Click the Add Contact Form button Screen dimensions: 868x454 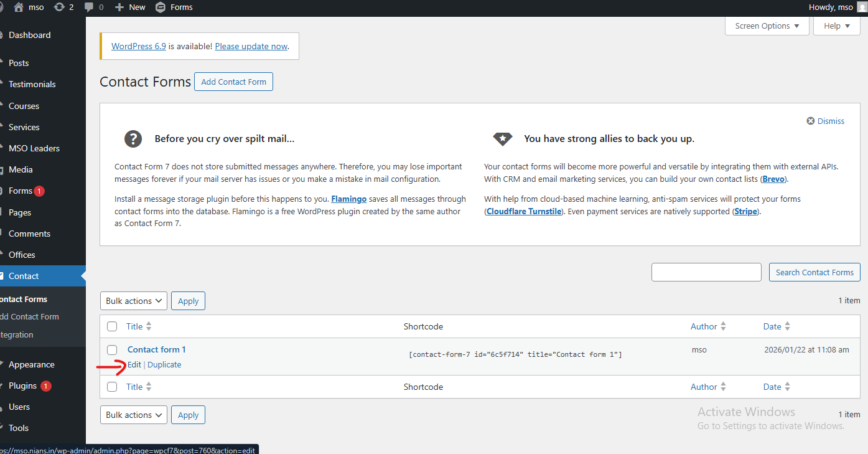(233, 82)
